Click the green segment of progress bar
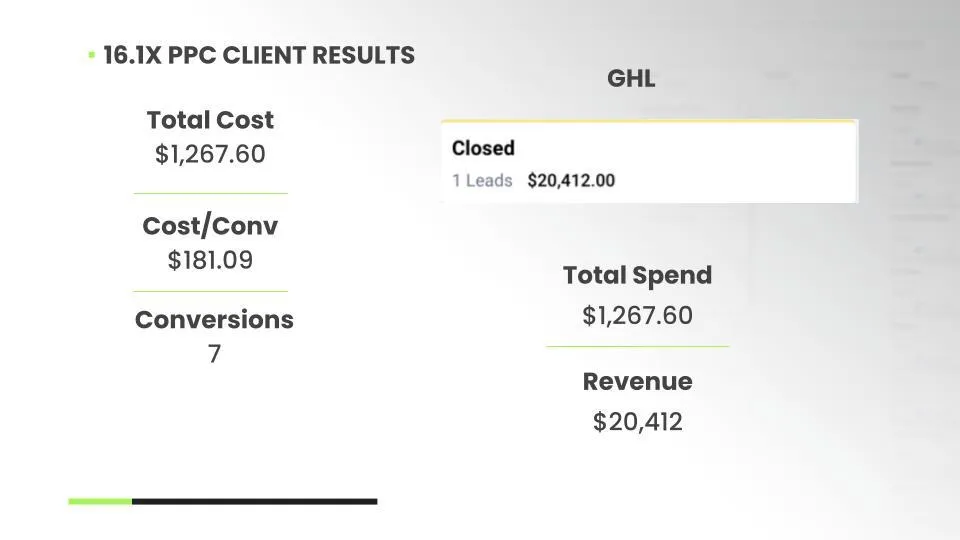The width and height of the screenshot is (960, 540). [100, 501]
